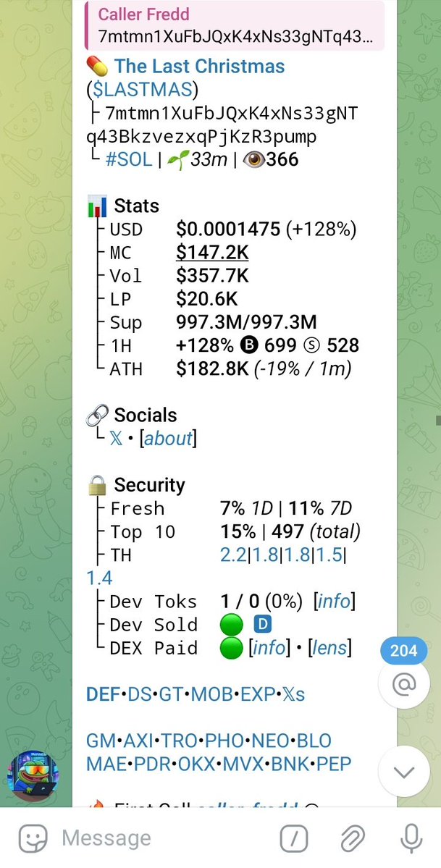The width and height of the screenshot is (441, 868).
Task: Open the DEF chart link
Action: [x=102, y=695]
